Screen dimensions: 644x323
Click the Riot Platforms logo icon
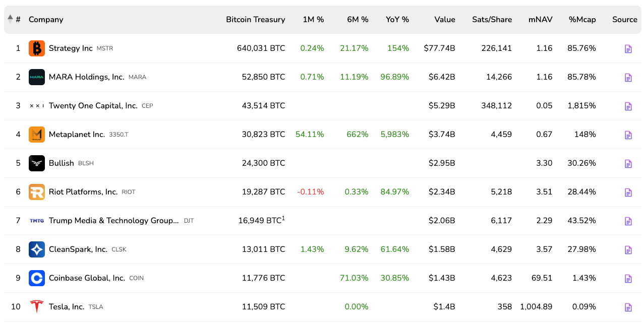point(37,192)
